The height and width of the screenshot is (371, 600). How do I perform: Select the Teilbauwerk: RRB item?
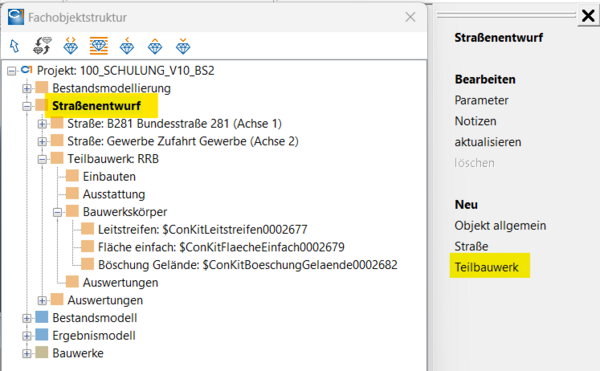coord(113,159)
